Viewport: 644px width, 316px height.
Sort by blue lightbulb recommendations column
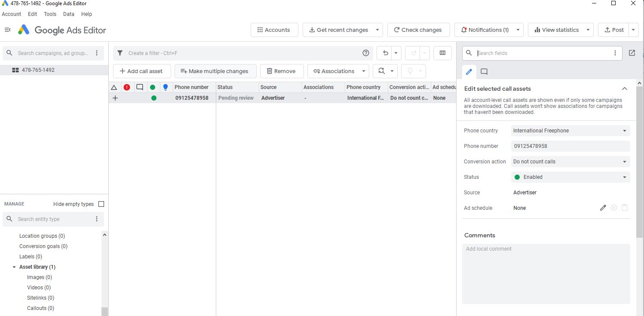[x=166, y=87]
